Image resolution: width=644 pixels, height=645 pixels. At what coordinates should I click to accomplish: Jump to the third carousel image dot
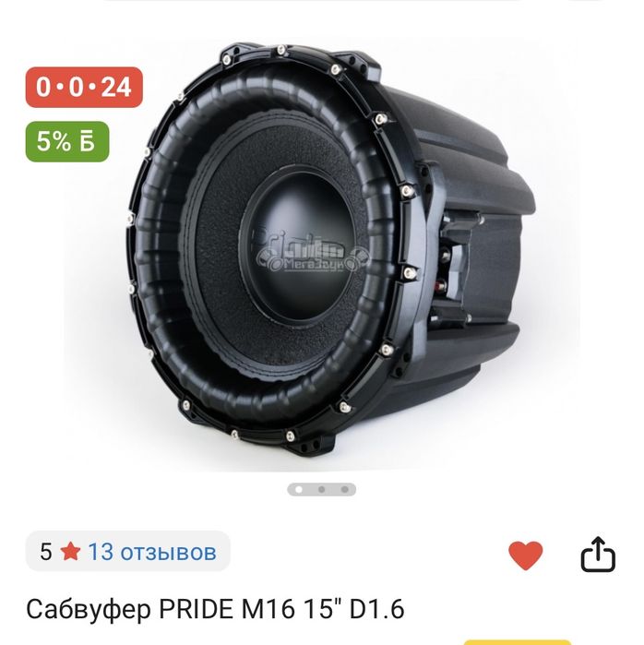click(x=345, y=489)
